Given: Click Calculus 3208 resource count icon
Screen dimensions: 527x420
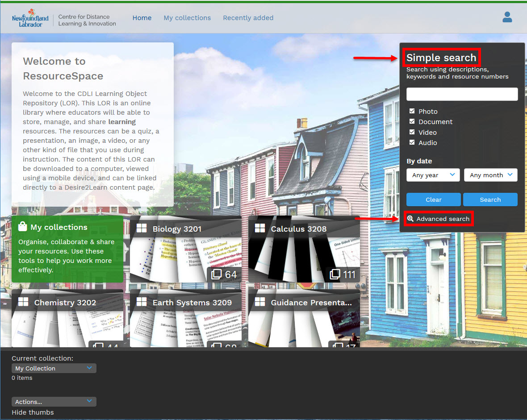Looking at the screenshot, I should 335,274.
